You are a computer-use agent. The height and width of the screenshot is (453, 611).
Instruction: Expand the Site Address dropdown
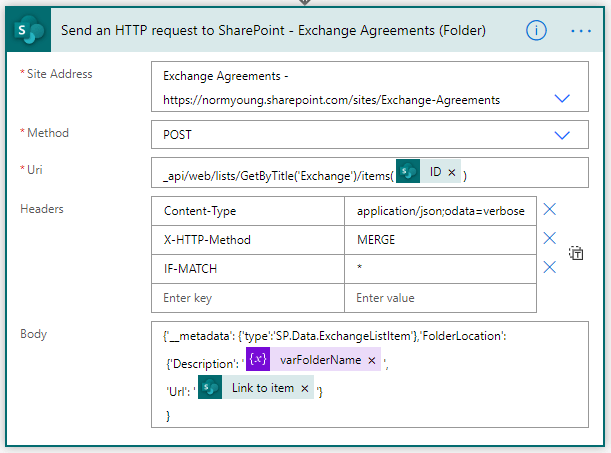pyautogui.click(x=562, y=99)
